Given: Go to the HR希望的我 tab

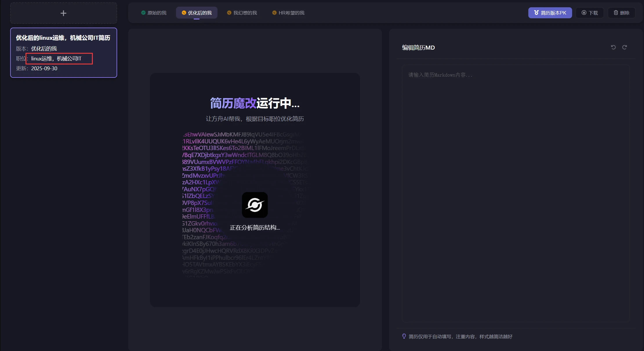Looking at the screenshot, I should (x=288, y=13).
